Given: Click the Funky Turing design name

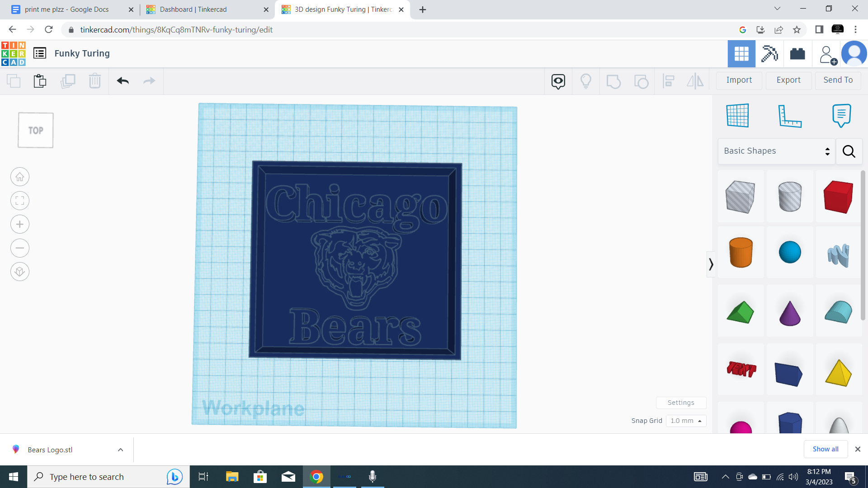Looking at the screenshot, I should click(82, 53).
